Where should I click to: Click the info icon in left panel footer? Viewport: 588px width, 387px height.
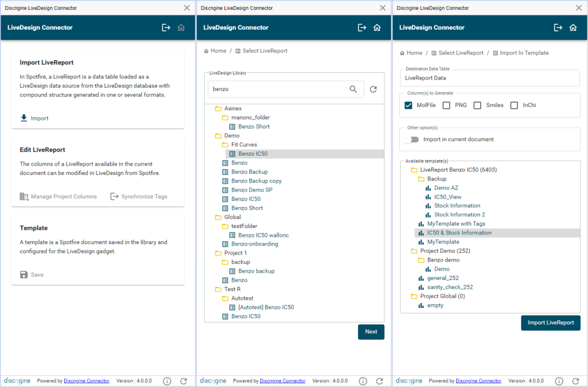tap(167, 381)
